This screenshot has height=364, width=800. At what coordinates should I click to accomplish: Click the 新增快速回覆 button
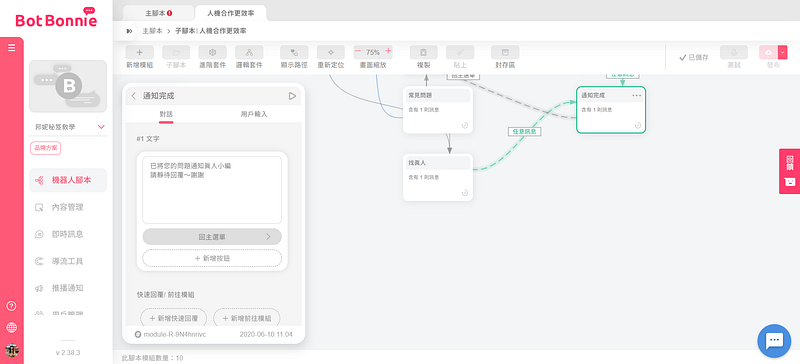click(x=173, y=318)
